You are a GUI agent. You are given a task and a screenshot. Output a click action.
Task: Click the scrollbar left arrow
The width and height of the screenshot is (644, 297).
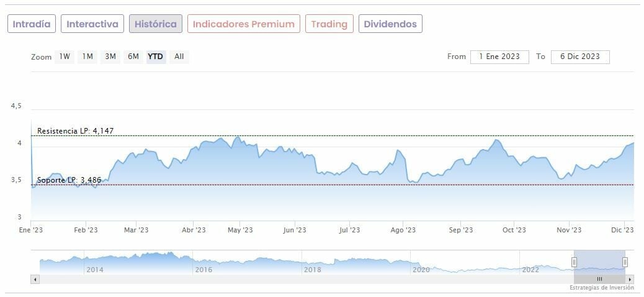coord(35,280)
